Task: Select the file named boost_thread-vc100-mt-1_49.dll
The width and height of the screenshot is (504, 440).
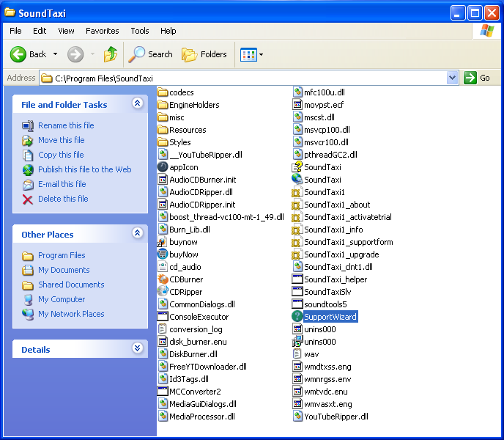Action: coord(226,217)
